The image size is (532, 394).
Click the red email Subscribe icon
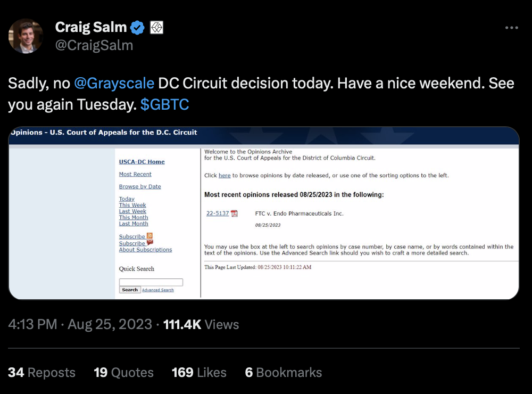(149, 243)
